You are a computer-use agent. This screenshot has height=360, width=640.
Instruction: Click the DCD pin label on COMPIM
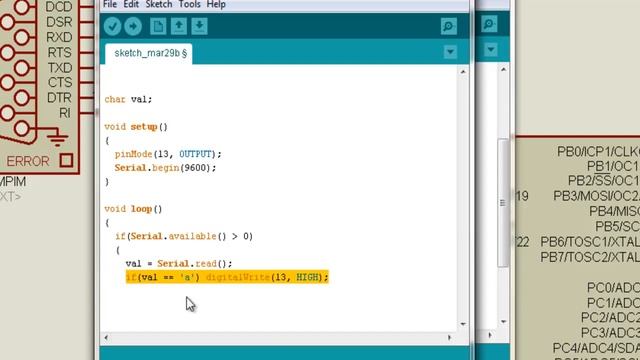59,7
